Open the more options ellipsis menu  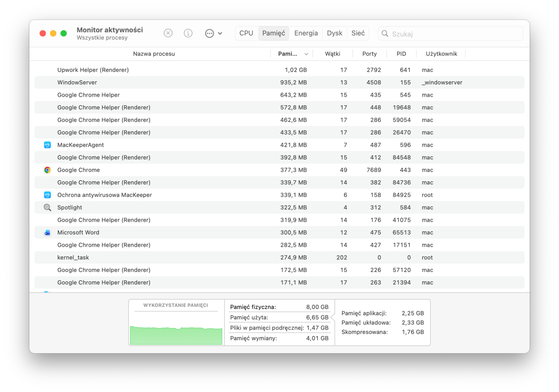pyautogui.click(x=213, y=33)
